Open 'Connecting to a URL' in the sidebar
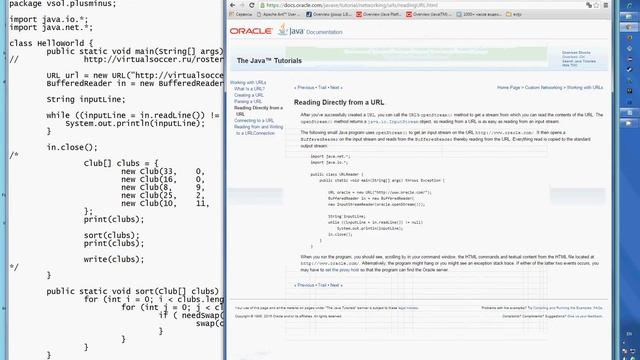The width and height of the screenshot is (640, 360). click(x=254, y=120)
